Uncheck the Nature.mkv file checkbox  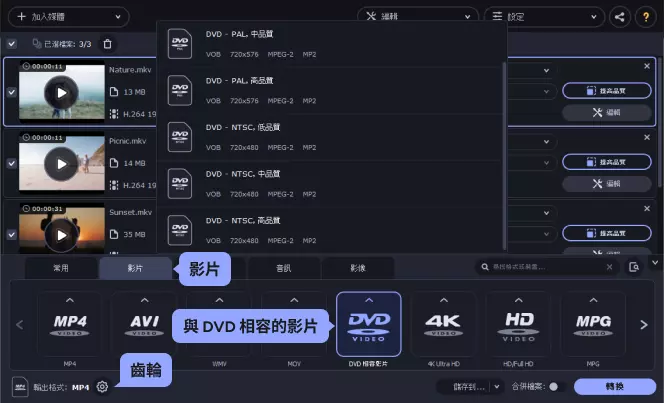point(11,92)
